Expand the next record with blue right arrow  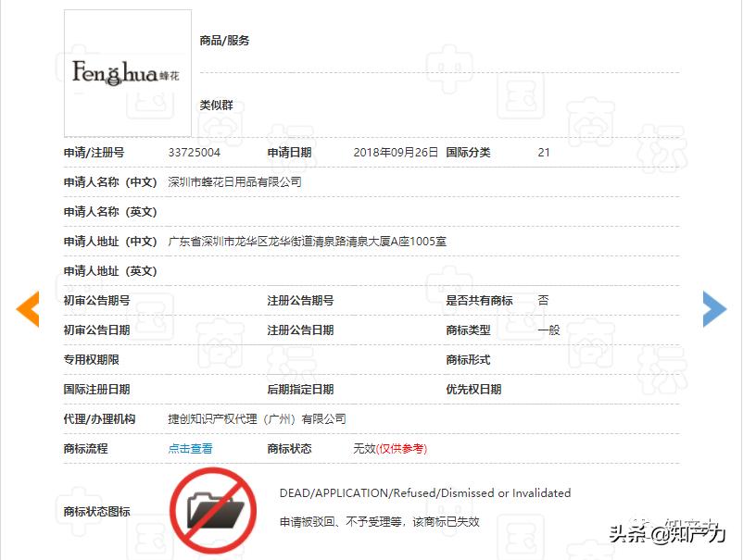[714, 309]
